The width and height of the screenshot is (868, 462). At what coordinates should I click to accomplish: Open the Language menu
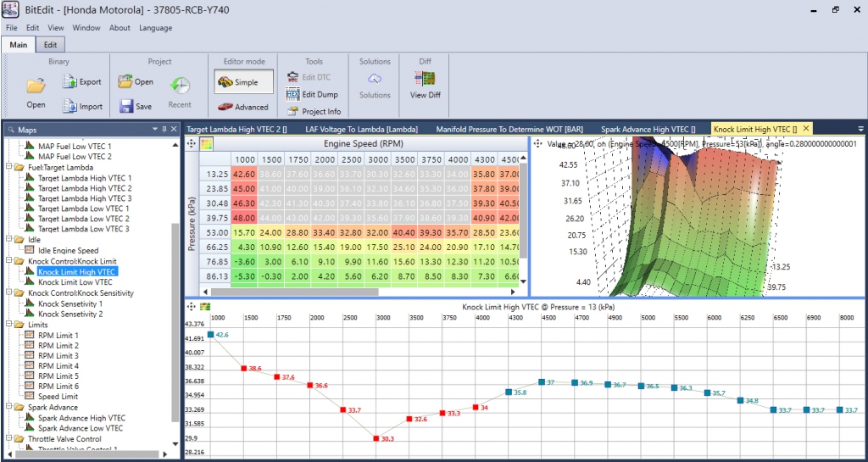pos(156,28)
